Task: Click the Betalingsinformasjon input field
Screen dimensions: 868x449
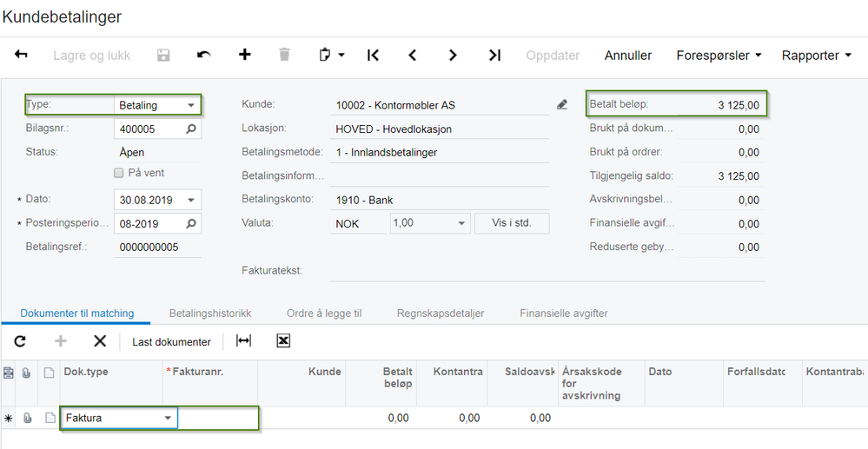Action: tap(440, 176)
